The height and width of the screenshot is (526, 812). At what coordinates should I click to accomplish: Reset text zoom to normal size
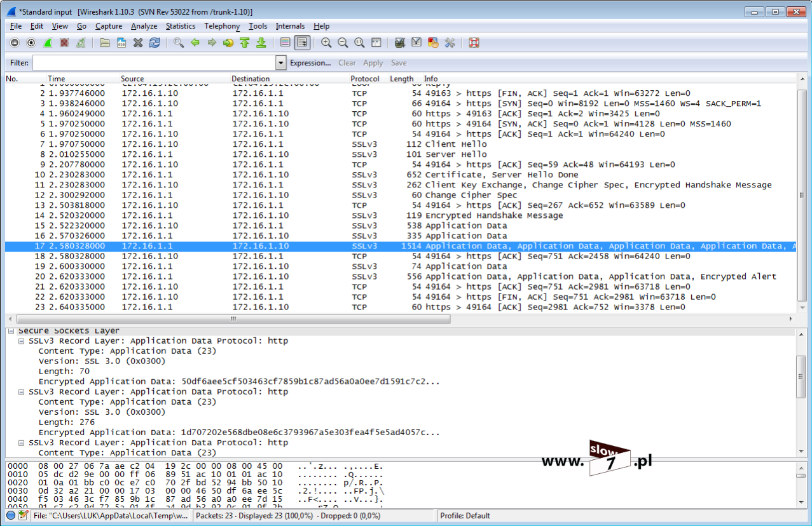[359, 43]
